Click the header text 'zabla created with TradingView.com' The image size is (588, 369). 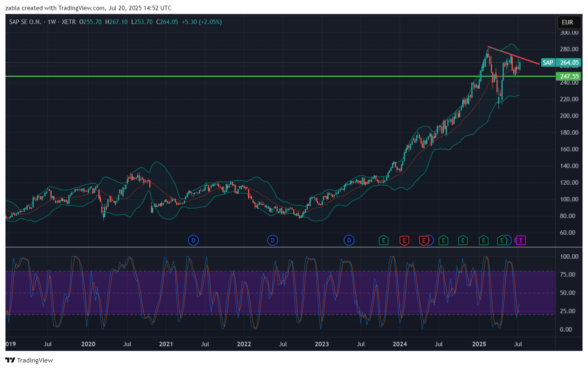coord(55,8)
